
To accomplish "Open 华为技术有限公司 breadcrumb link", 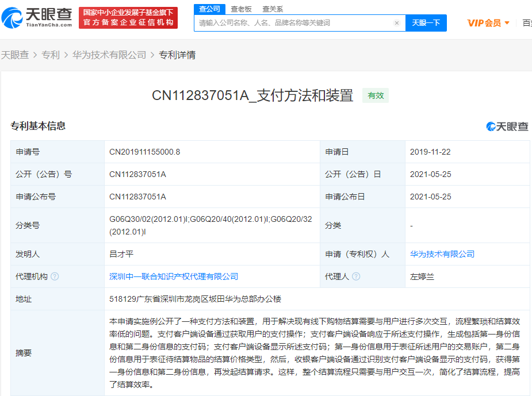I will click(x=109, y=55).
